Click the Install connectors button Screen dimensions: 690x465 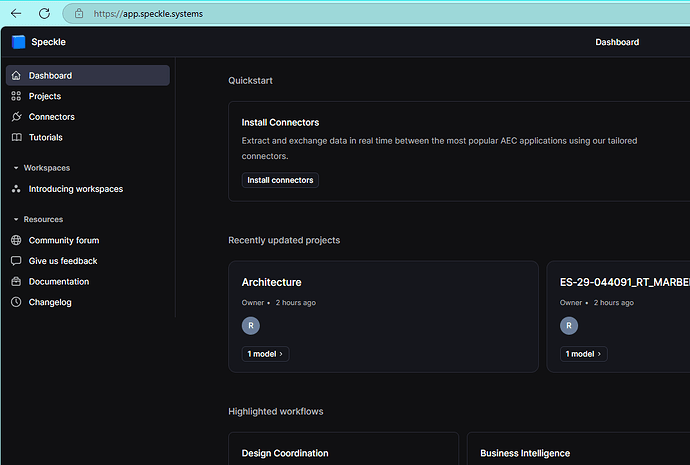tap(280, 180)
